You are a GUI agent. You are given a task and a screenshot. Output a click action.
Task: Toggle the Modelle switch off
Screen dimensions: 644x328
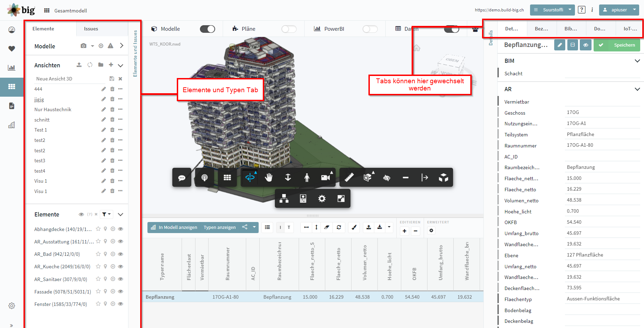pos(207,29)
